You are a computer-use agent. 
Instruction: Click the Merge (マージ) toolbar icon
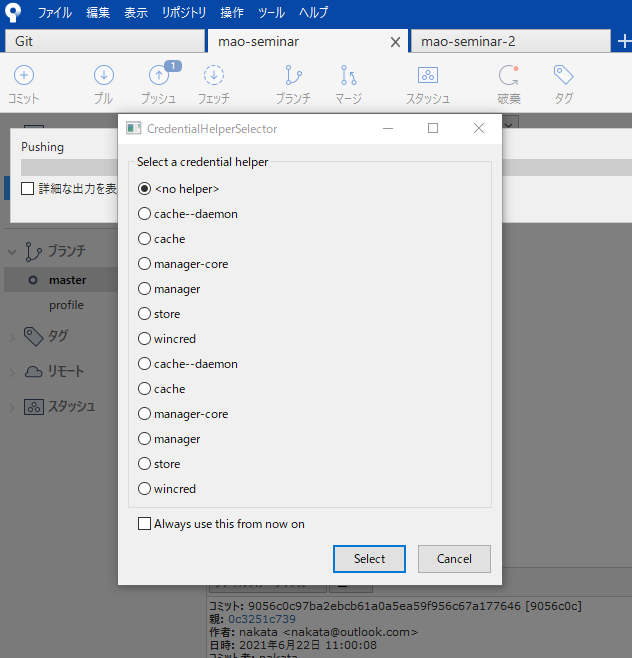pos(349,76)
